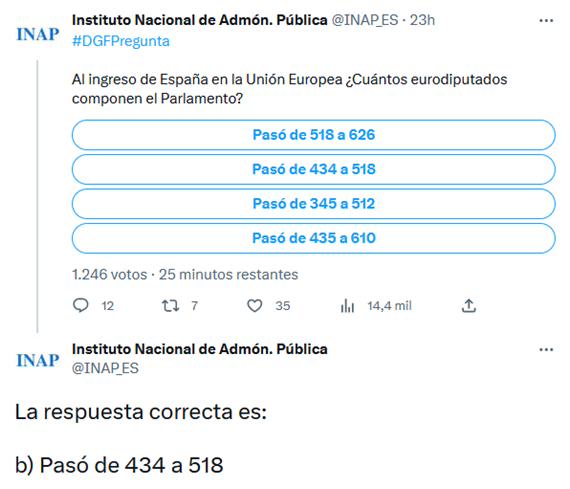Retweet the INAP poll tweet
This screenshot has height=489, width=570.
pyautogui.click(x=170, y=305)
